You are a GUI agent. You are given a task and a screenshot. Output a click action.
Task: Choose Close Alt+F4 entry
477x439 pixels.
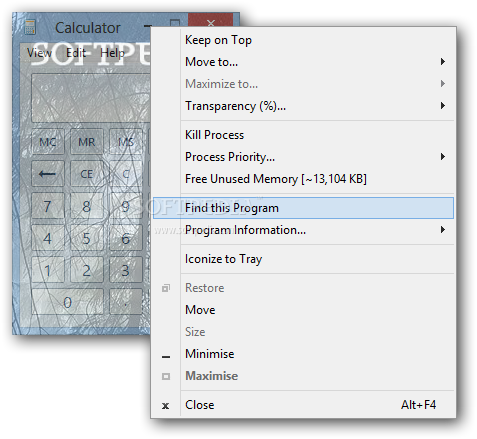[303, 405]
